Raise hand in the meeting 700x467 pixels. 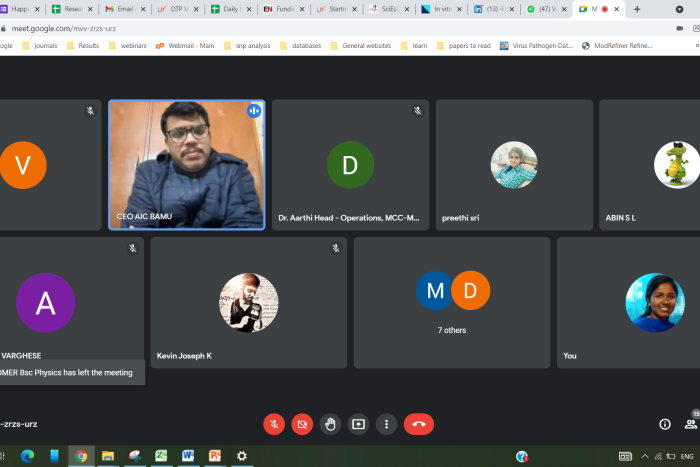pyautogui.click(x=330, y=424)
